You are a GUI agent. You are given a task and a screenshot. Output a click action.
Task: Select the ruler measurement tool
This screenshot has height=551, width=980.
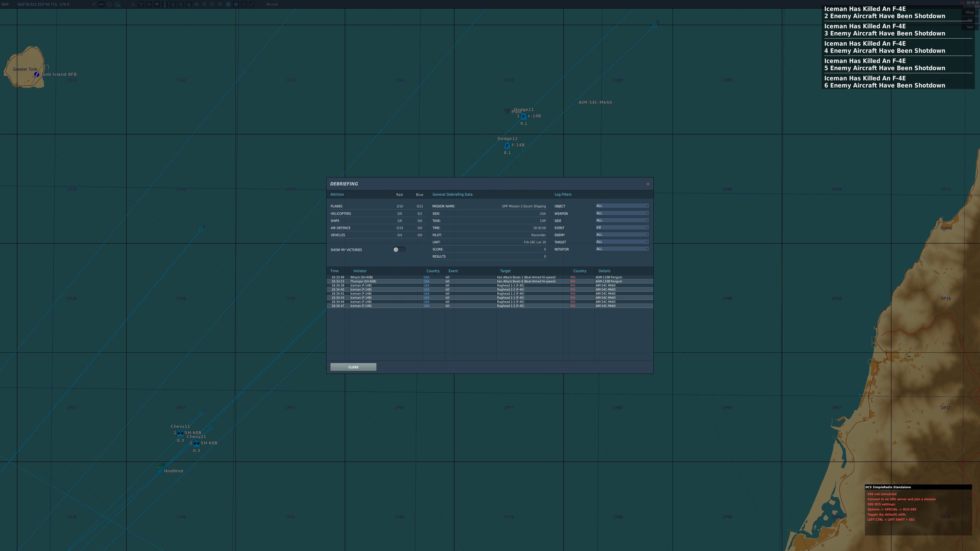point(102,4)
